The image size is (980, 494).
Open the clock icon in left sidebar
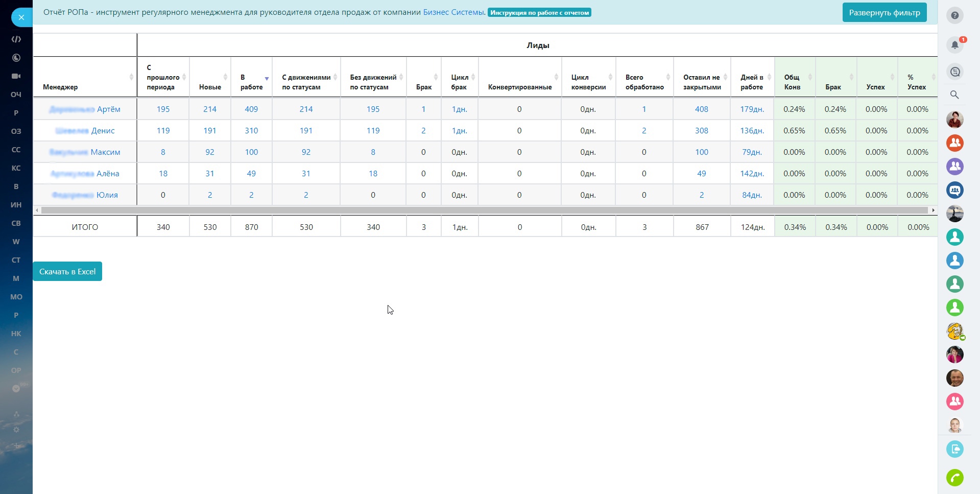(16, 58)
